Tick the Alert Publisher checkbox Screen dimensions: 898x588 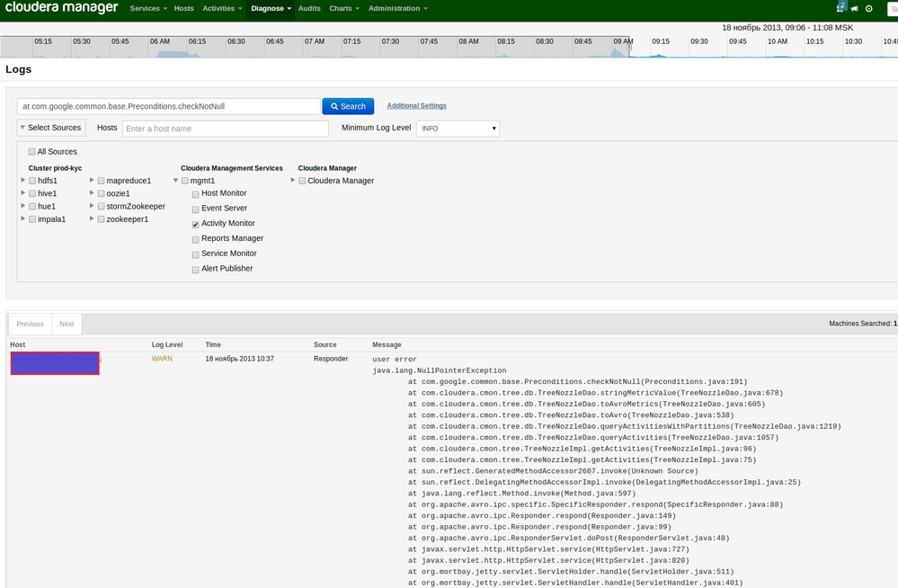[x=195, y=269]
